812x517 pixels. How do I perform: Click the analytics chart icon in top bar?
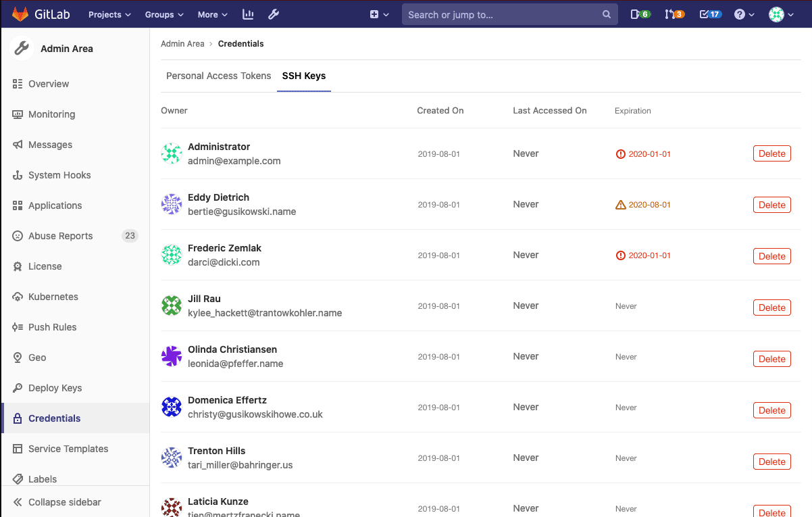(247, 14)
